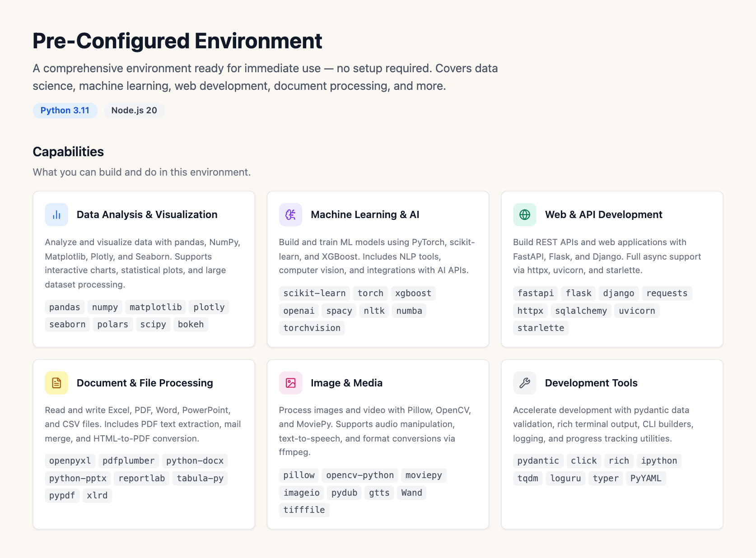Click the wrench icon for Development Tools
756x558 pixels.
[x=525, y=383]
